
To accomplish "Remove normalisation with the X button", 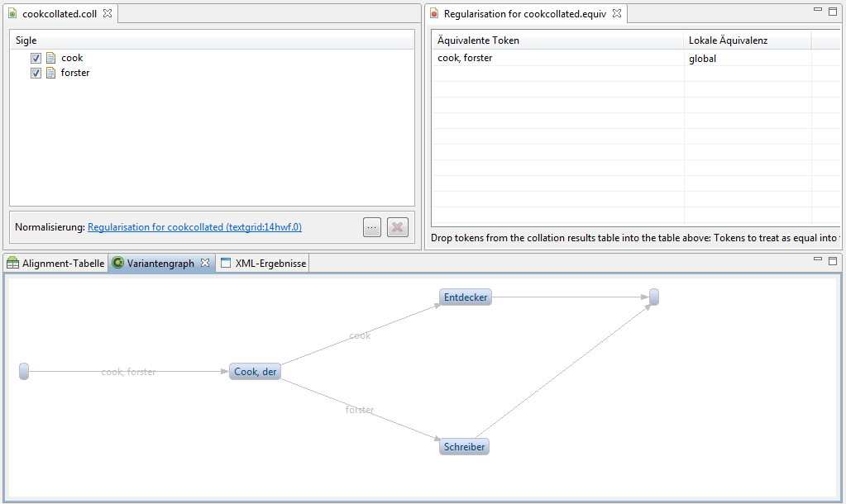I will click(x=398, y=227).
